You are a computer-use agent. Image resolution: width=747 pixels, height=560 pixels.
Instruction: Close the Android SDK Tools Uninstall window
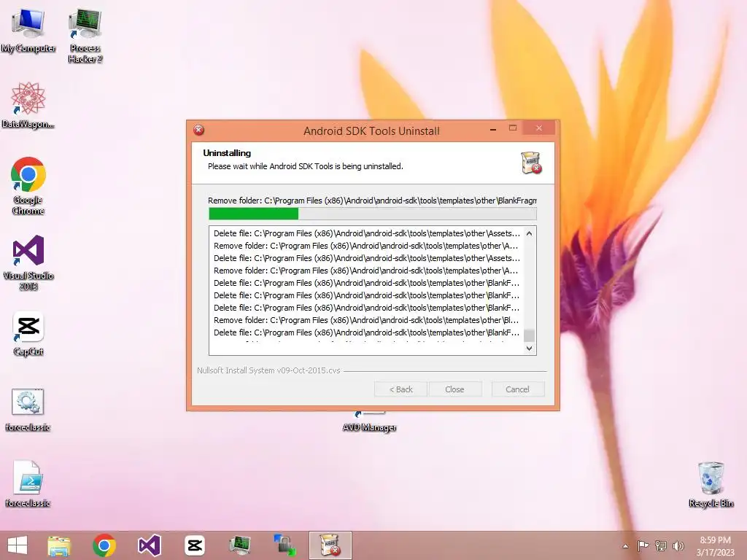pos(539,128)
